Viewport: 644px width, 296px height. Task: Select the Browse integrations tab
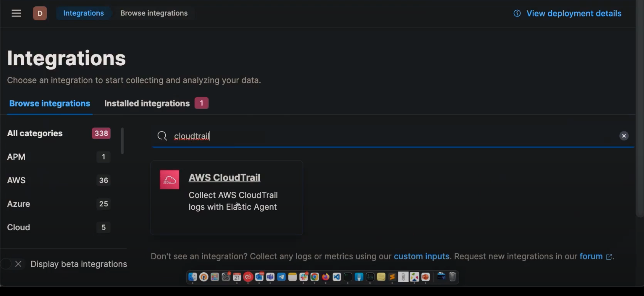pos(50,104)
